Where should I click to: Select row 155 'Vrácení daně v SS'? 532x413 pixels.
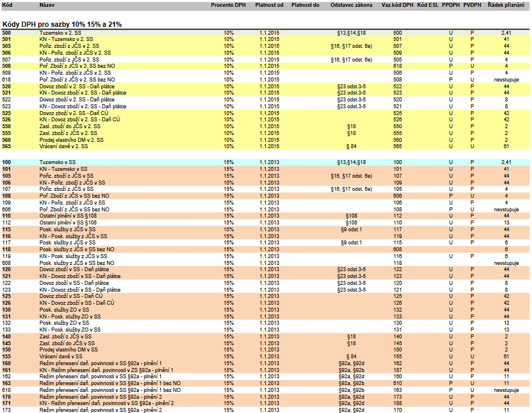59,356
